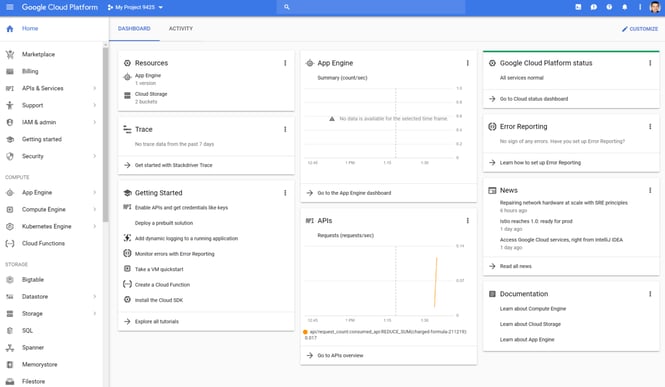Image resolution: width=665 pixels, height=387 pixels.
Task: Click the search magnifier icon
Action: point(287,7)
